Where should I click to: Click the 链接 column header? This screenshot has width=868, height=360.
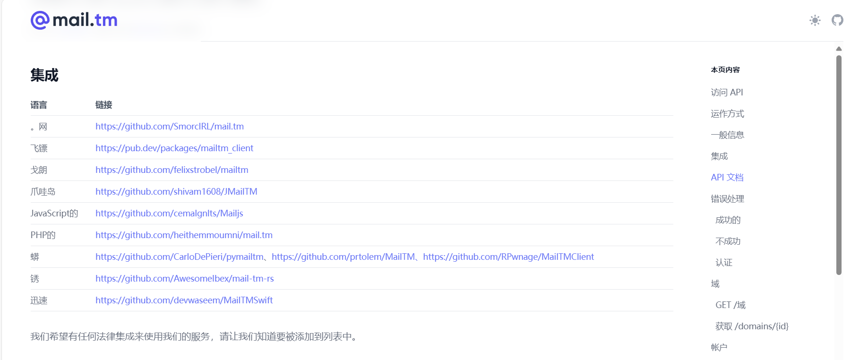click(103, 105)
